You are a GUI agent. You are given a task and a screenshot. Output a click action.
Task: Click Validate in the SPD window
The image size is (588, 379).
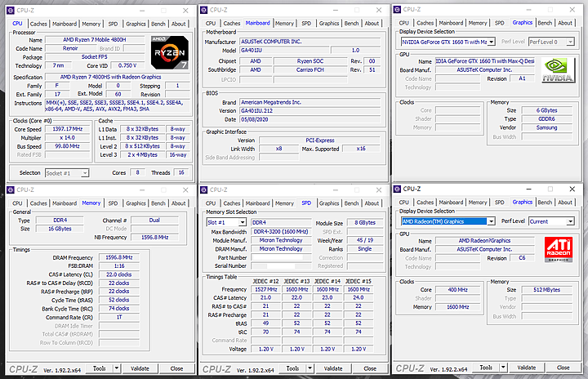click(333, 368)
